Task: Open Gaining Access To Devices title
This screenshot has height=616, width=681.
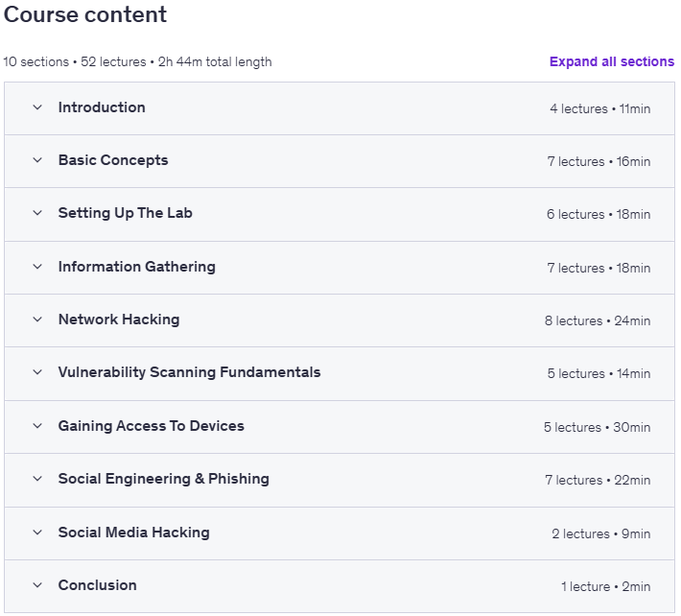Action: click(x=152, y=426)
